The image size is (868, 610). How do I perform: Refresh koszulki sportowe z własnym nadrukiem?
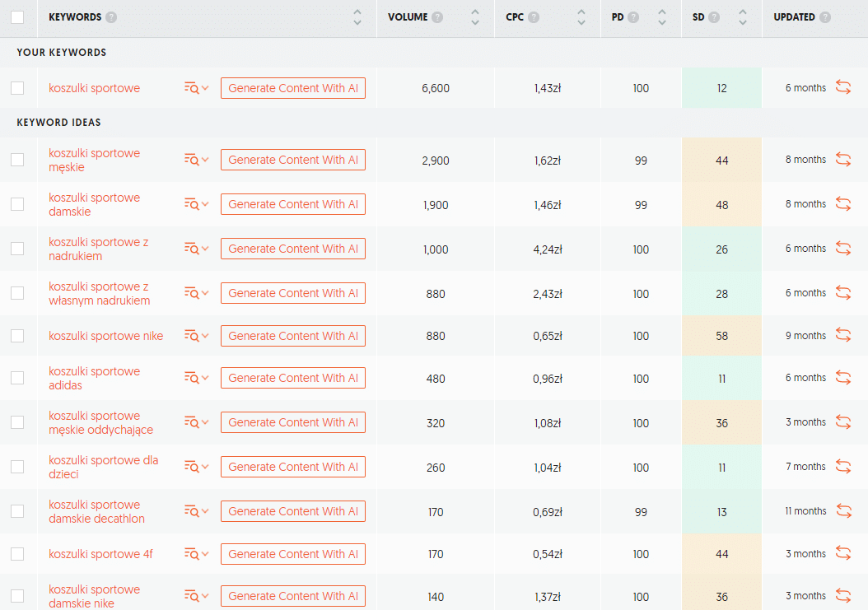pyautogui.click(x=843, y=293)
